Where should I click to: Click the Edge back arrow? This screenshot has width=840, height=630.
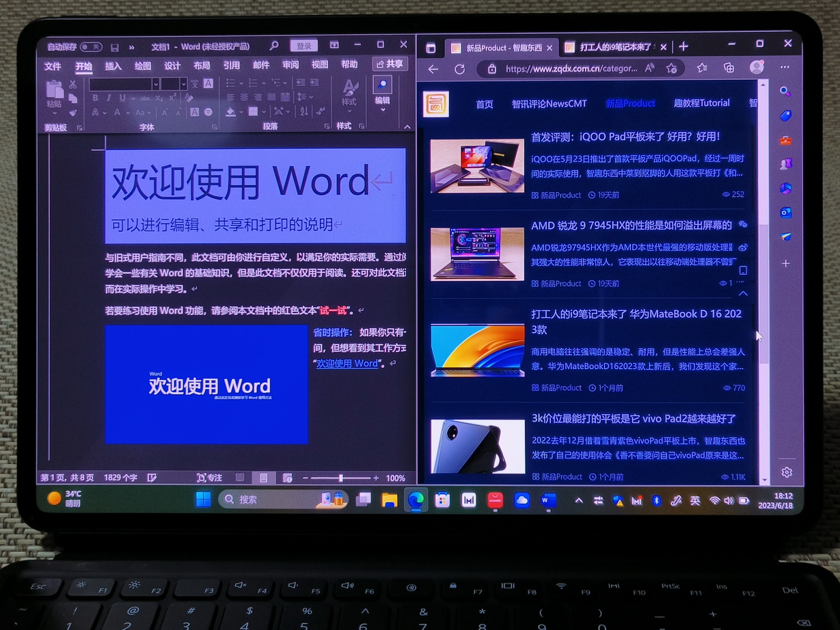pos(433,69)
